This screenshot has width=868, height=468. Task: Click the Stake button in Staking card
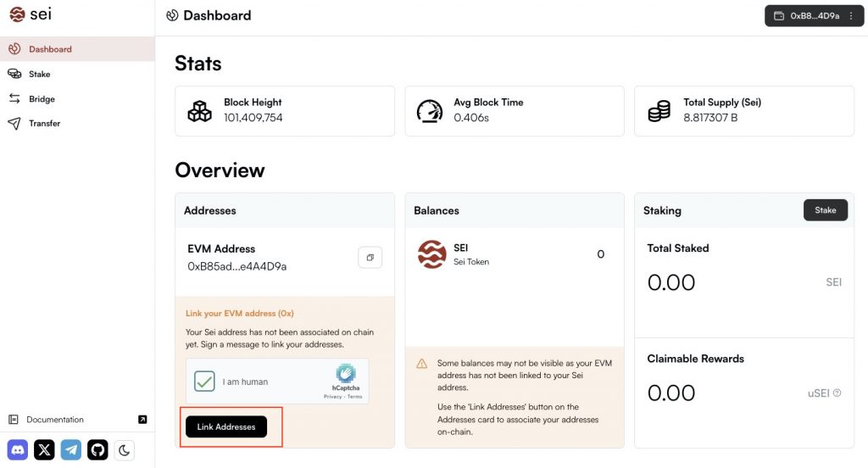(x=825, y=210)
